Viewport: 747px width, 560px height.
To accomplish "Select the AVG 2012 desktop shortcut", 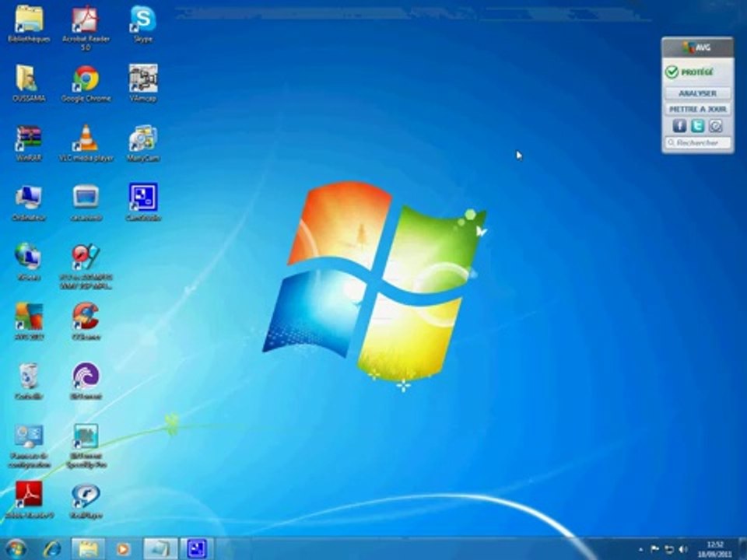I will point(29,322).
